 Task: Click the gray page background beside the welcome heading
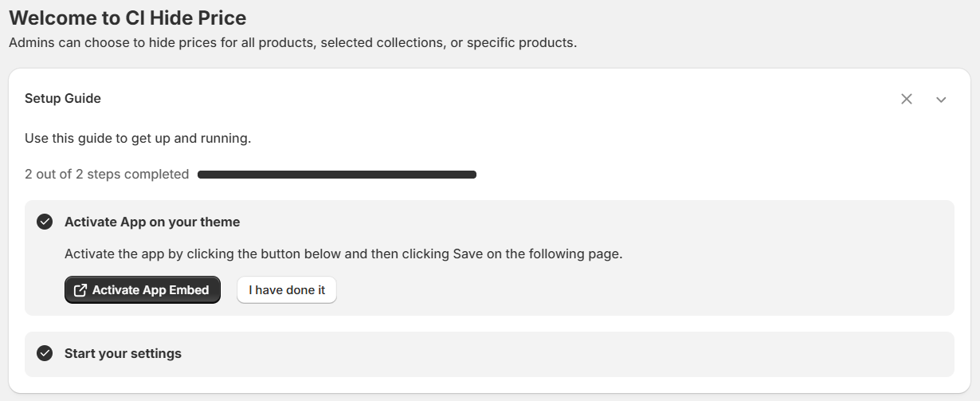637,18
